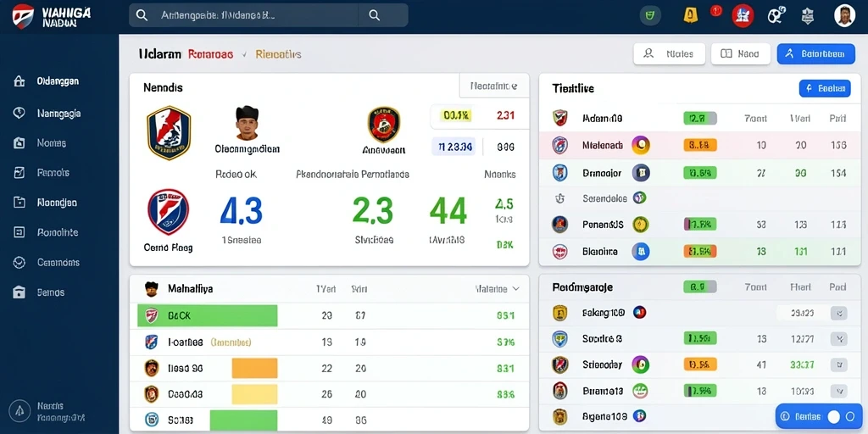Click the green smiley icon beside Bramo13

[x=641, y=391]
